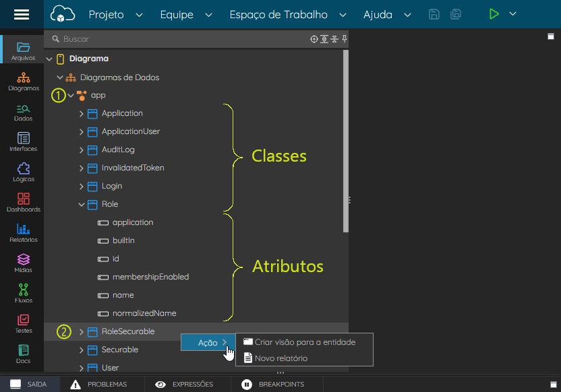
Task: Open the hamburger main menu
Action: tap(22, 14)
